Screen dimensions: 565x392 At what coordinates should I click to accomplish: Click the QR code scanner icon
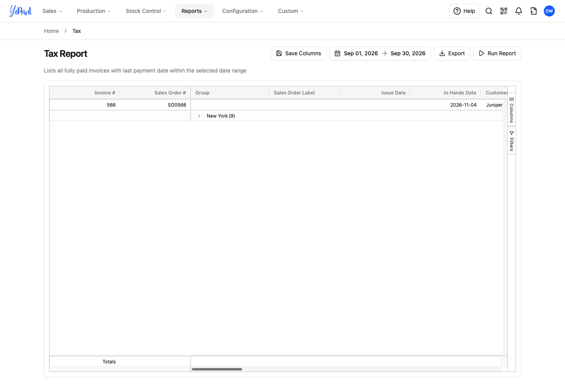[504, 11]
